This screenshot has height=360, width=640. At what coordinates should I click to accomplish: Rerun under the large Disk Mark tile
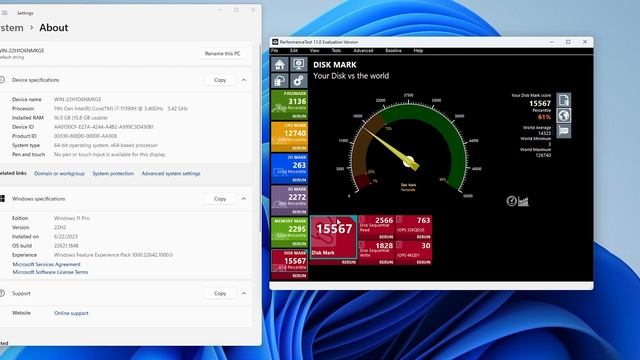pyautogui.click(x=349, y=262)
